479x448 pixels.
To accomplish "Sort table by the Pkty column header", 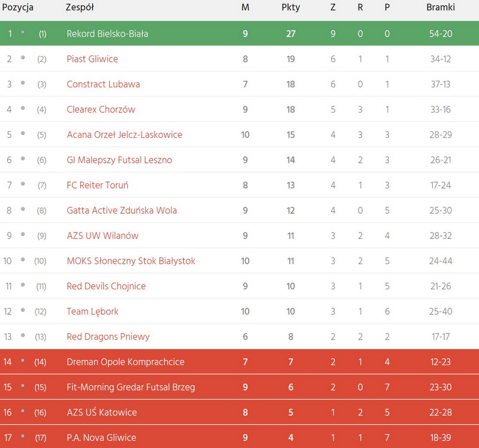I will tap(290, 8).
